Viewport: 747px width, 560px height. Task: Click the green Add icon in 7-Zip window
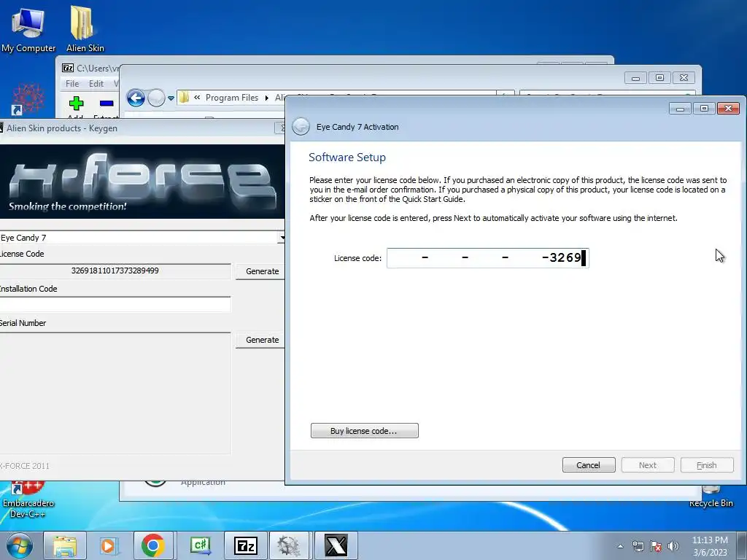[76, 104]
